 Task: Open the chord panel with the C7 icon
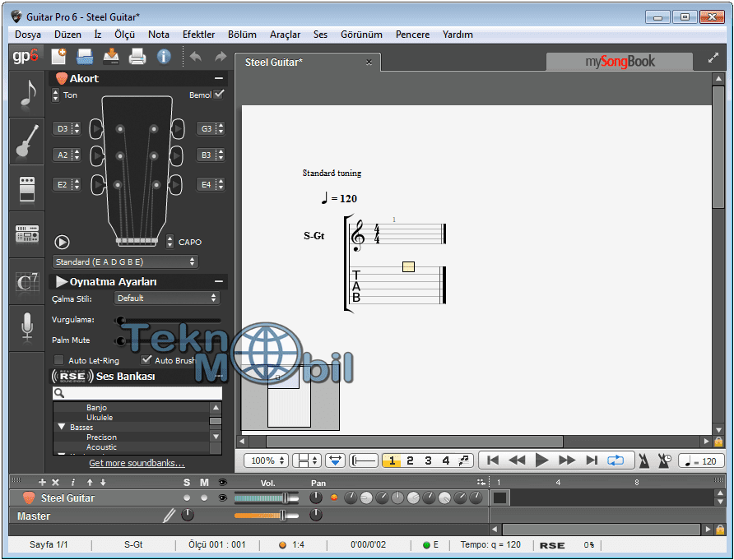(x=27, y=281)
